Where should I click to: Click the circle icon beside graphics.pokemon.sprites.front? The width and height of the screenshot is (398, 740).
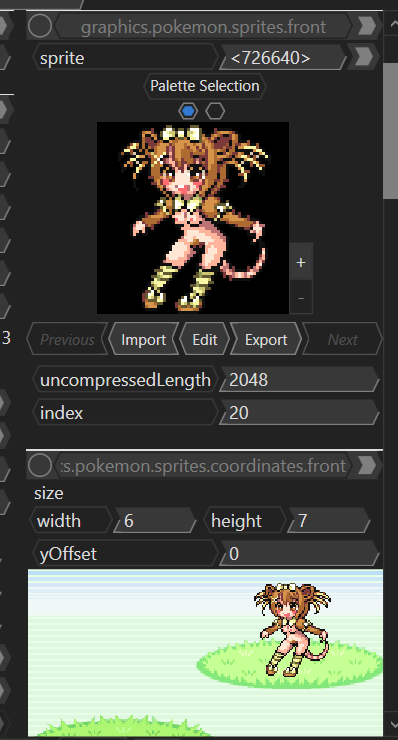click(x=40, y=26)
